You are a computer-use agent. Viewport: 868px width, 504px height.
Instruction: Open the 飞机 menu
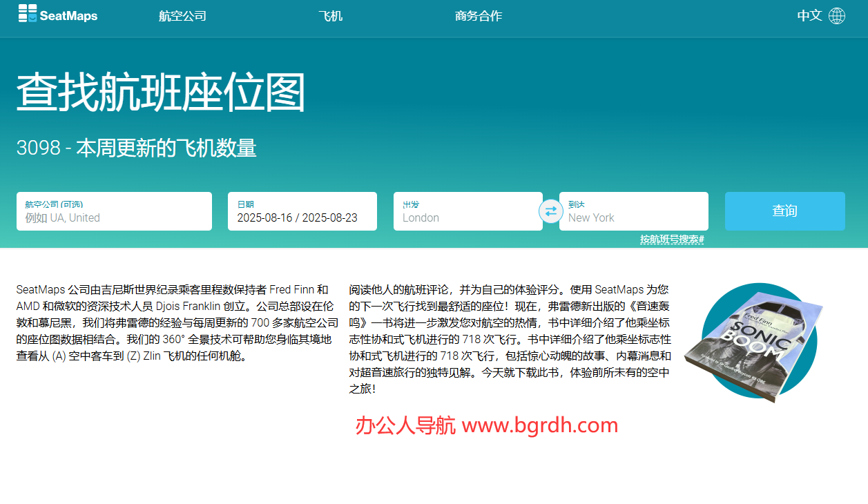pyautogui.click(x=330, y=14)
